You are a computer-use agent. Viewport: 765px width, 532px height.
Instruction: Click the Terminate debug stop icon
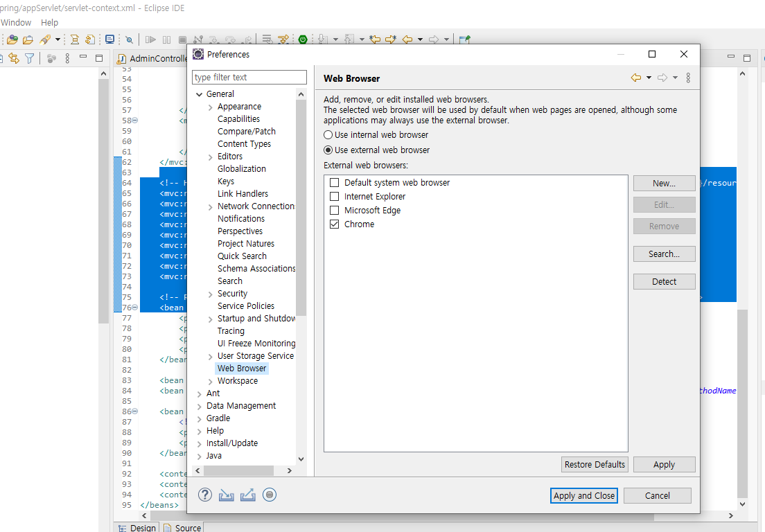(182, 39)
